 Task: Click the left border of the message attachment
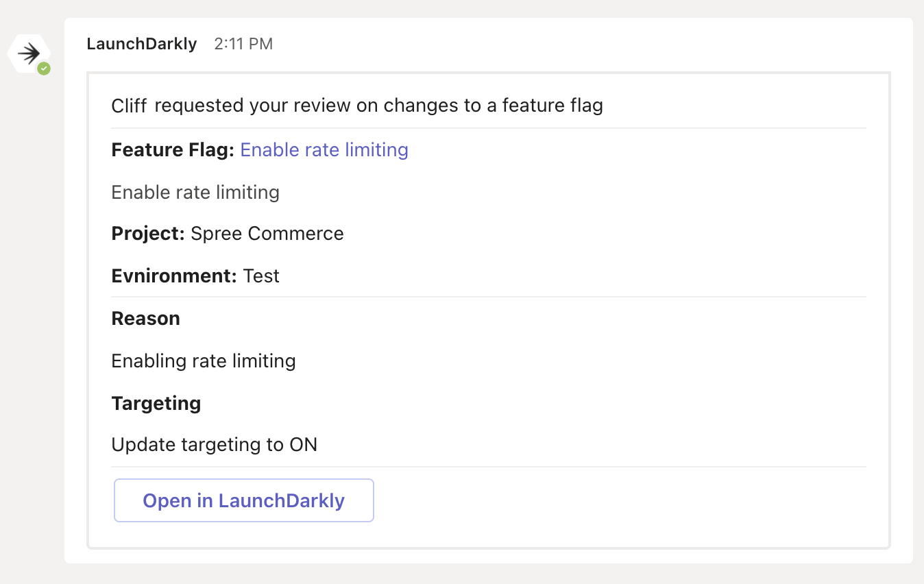[x=88, y=308]
